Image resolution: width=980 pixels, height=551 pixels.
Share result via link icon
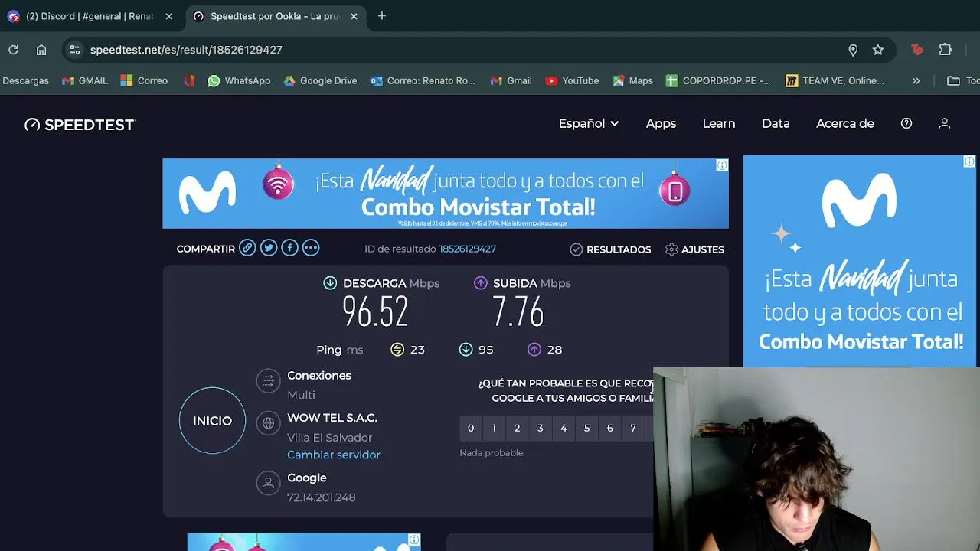click(x=247, y=248)
